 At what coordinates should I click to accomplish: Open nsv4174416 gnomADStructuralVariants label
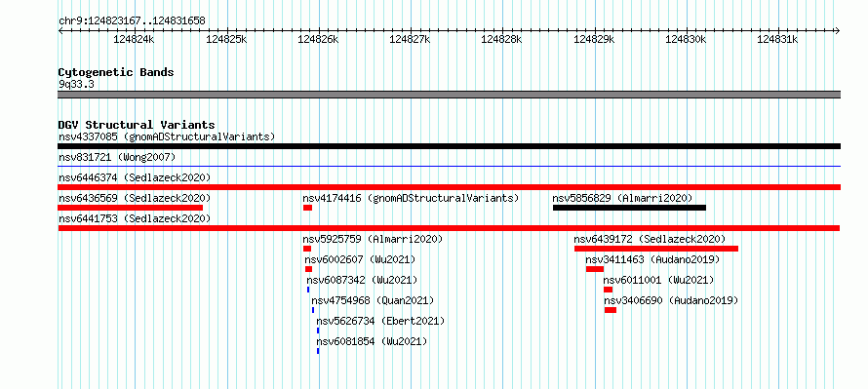tap(411, 198)
